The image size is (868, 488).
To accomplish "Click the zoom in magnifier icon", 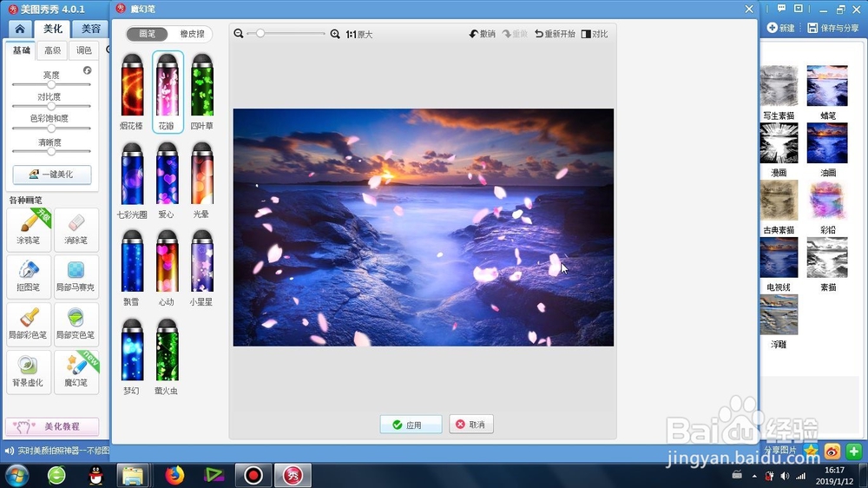I will [x=335, y=34].
